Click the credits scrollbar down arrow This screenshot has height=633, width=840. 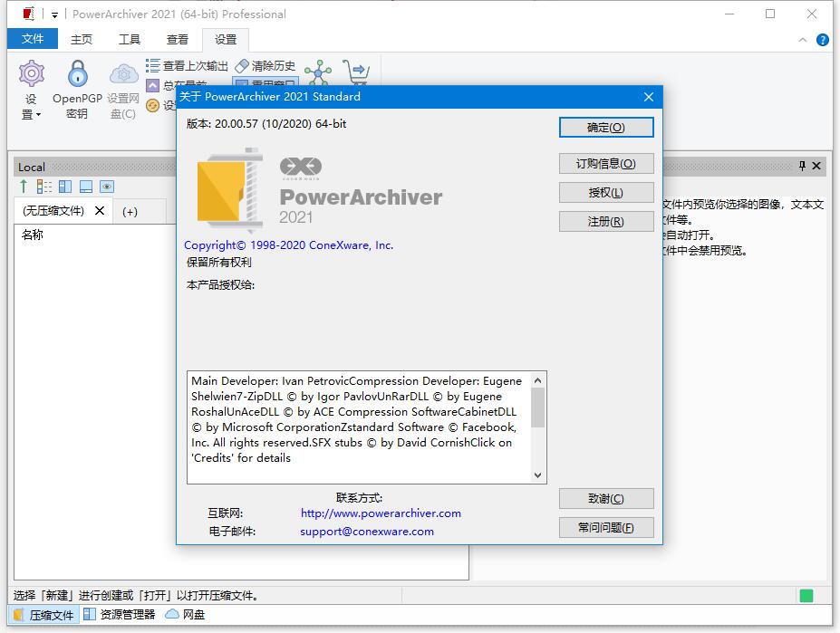click(538, 475)
